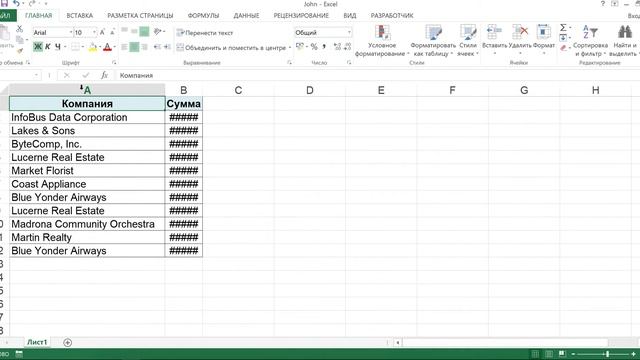Viewport: 640px width, 360px height.
Task: Apply red font color
Action: [107, 47]
